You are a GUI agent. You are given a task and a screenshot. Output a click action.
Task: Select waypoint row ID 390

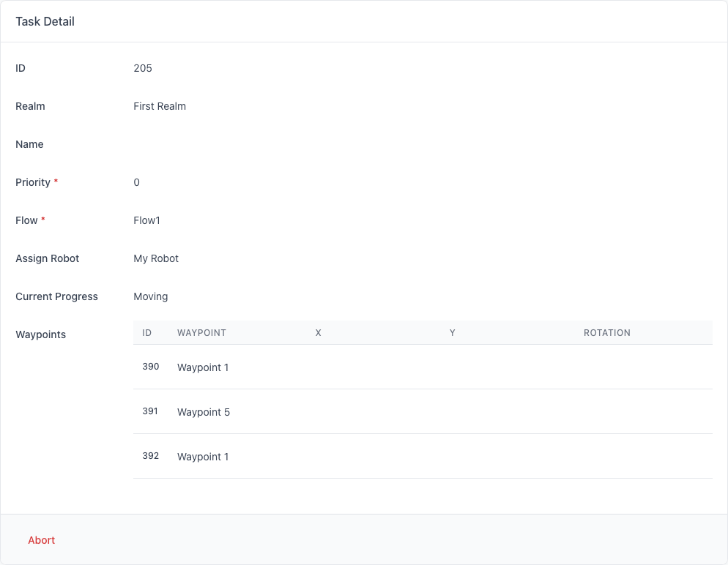point(151,367)
